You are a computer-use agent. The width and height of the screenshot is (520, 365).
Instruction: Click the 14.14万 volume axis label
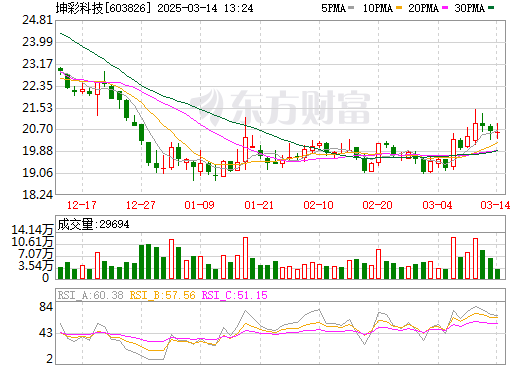32,230
